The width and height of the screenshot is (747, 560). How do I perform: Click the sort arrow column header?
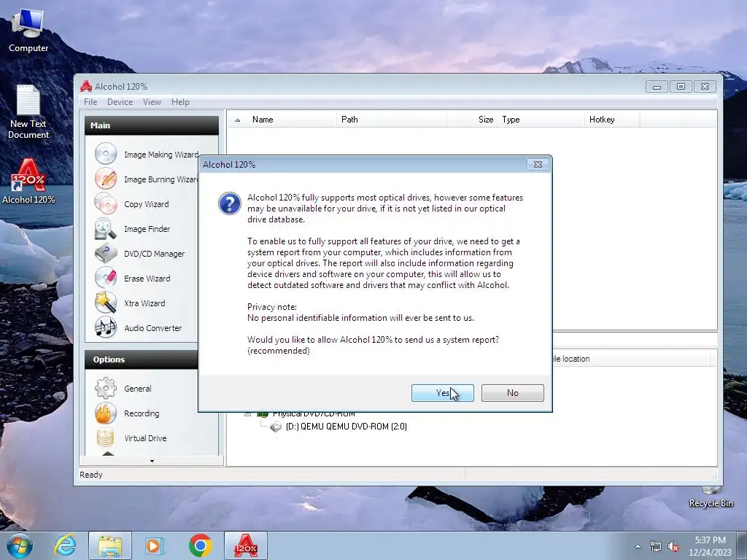click(237, 120)
